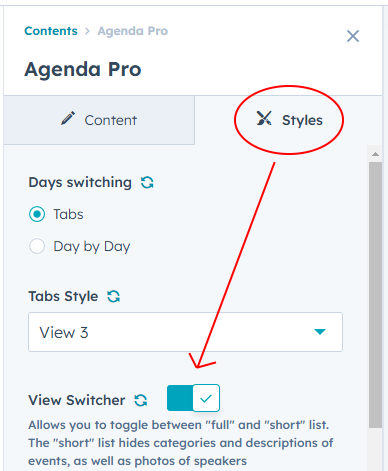This screenshot has height=471, width=388.
Task: Click the brush icon on Styles tab
Action: coord(264,118)
